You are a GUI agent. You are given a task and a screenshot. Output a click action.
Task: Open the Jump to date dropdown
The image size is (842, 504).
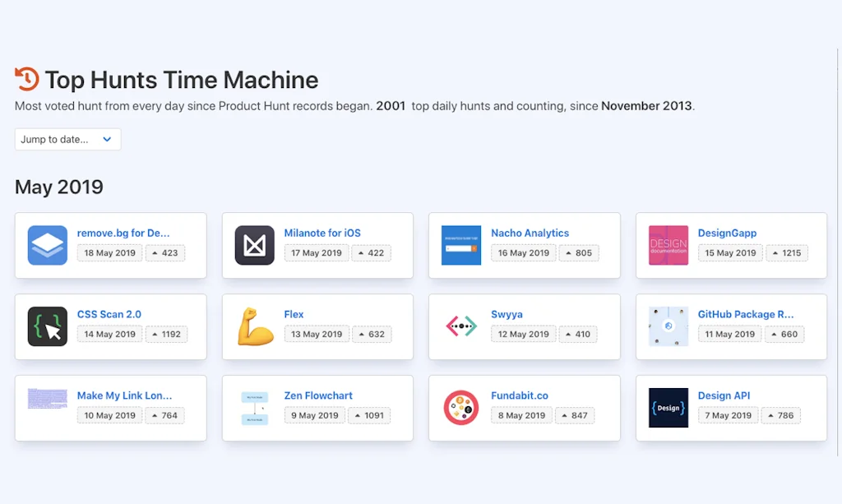pyautogui.click(x=67, y=139)
